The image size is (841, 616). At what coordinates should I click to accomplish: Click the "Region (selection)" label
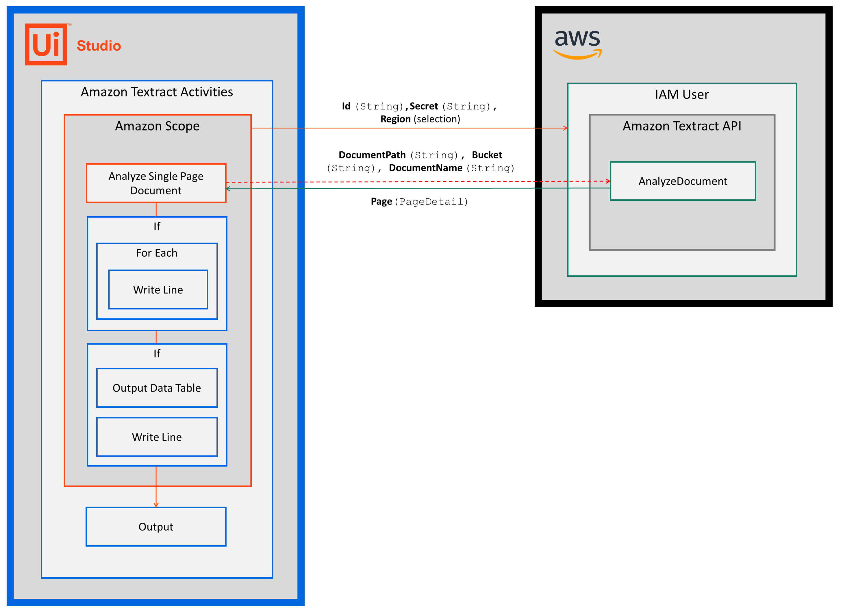(420, 119)
